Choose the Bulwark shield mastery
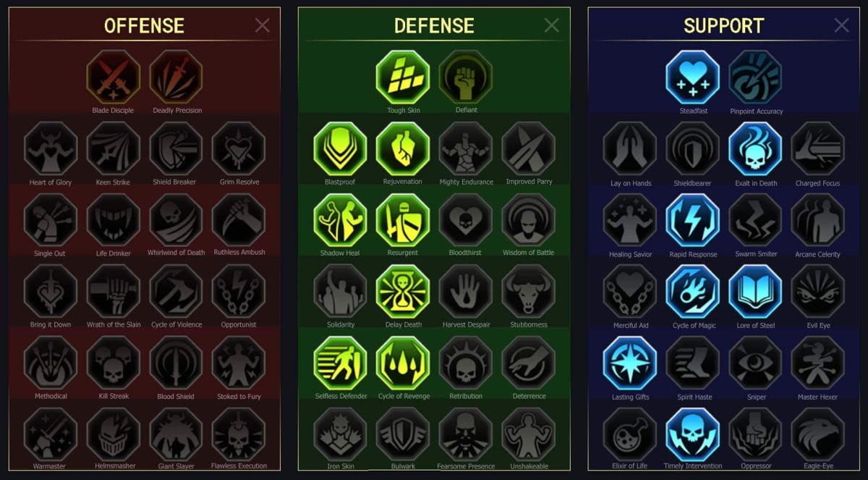 pyautogui.click(x=403, y=434)
